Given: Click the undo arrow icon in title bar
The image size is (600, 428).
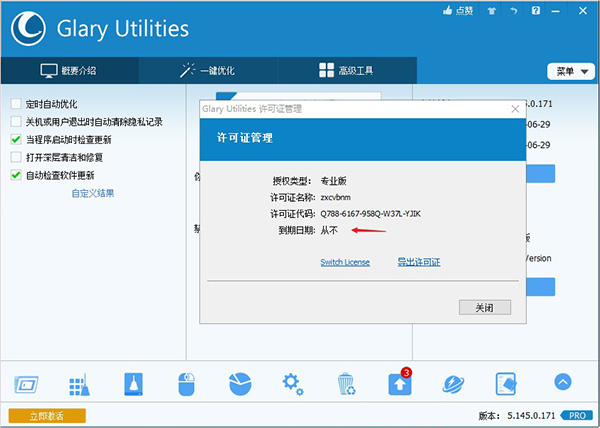Looking at the screenshot, I should pyautogui.click(x=514, y=11).
